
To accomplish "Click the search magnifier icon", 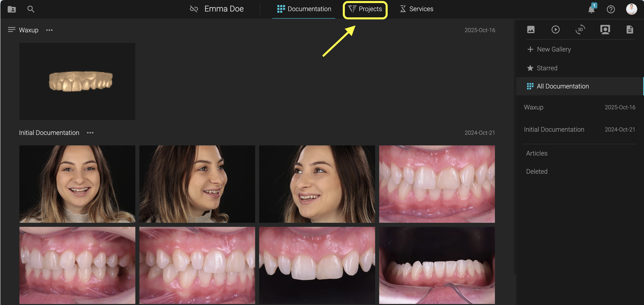I will (x=31, y=9).
